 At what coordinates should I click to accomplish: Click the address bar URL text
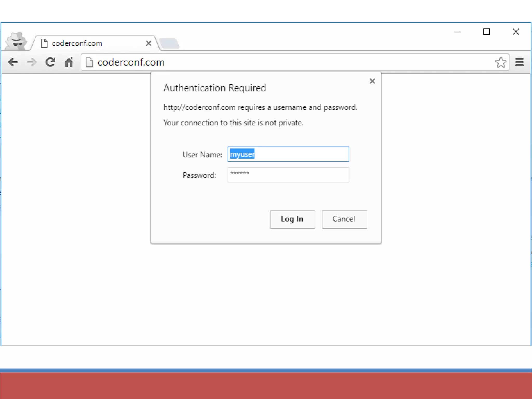tap(131, 62)
